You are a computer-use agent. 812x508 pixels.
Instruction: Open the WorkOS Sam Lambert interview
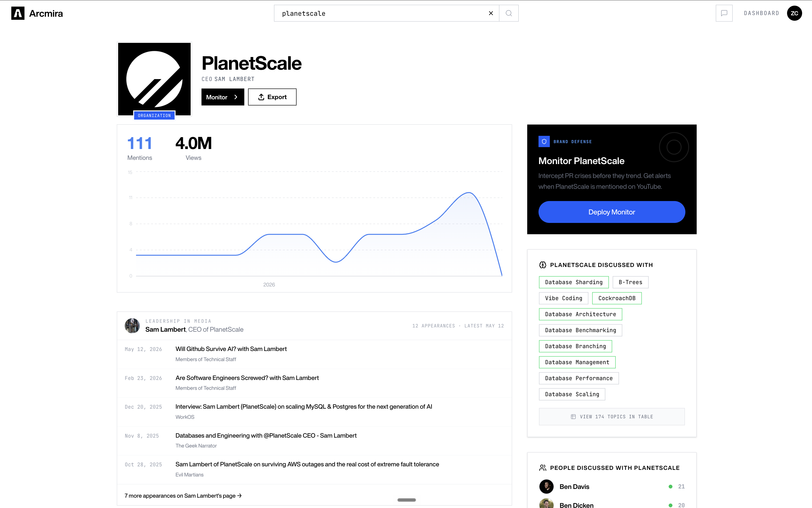coord(304,407)
